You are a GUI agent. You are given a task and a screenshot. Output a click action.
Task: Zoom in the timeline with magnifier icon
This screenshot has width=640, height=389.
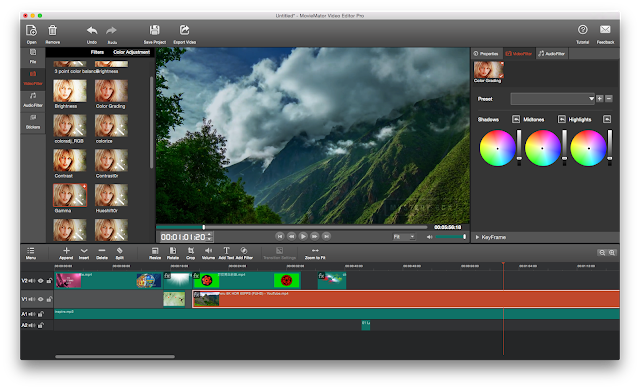pos(612,253)
